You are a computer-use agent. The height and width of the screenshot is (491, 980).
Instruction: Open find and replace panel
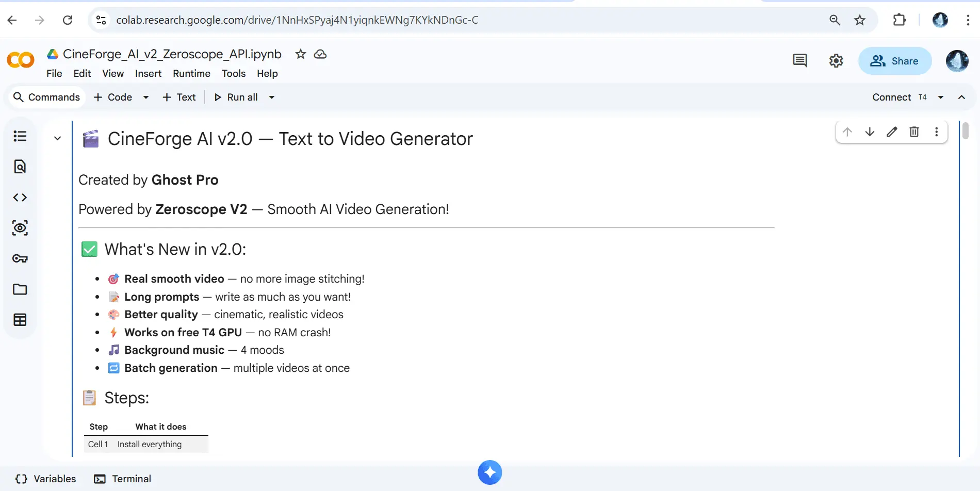20,167
